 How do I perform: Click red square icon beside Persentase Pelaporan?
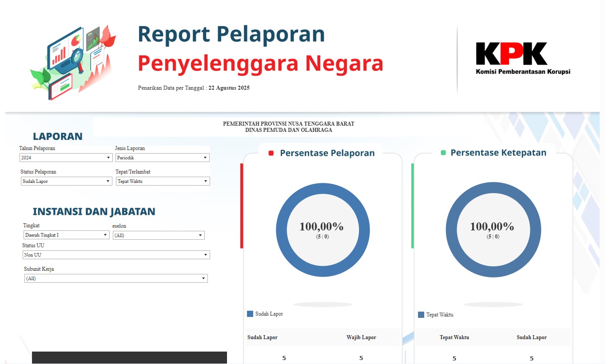click(271, 153)
